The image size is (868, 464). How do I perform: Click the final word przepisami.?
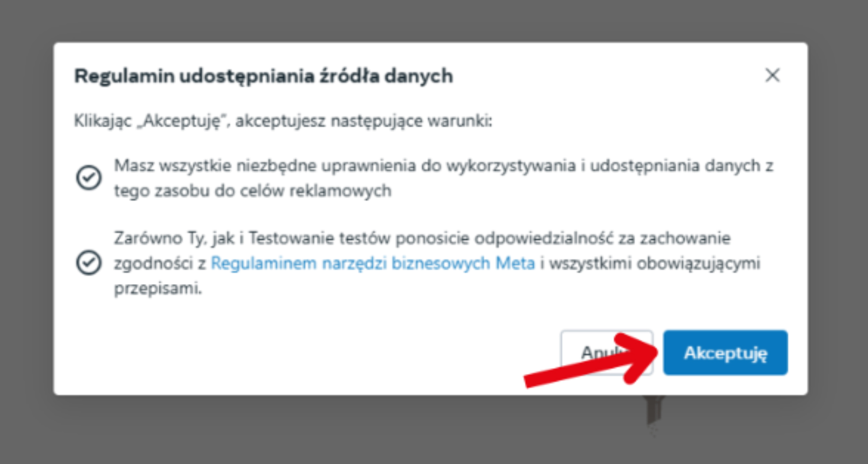click(x=158, y=289)
